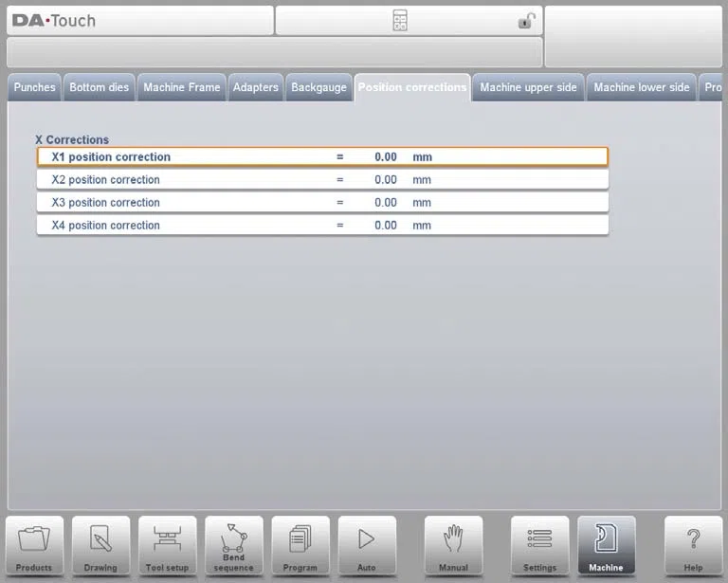The height and width of the screenshot is (583, 728).
Task: Switch to Manual mode
Action: pyautogui.click(x=454, y=546)
